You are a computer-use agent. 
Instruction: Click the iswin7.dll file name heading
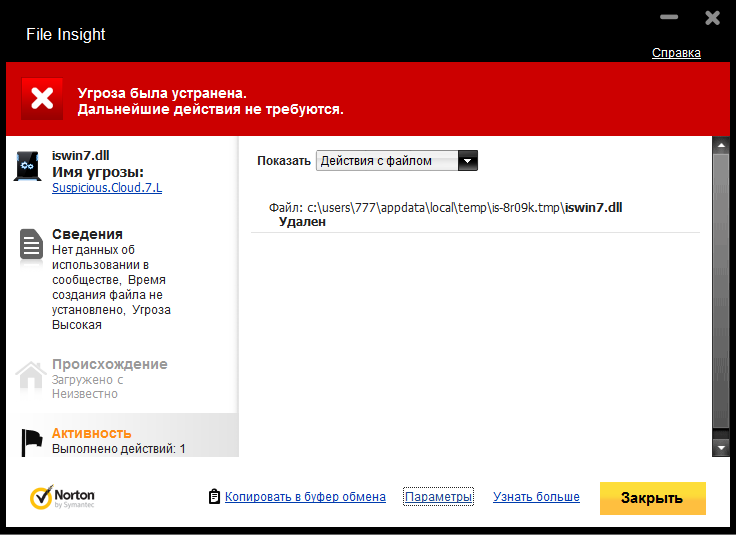click(x=80, y=156)
